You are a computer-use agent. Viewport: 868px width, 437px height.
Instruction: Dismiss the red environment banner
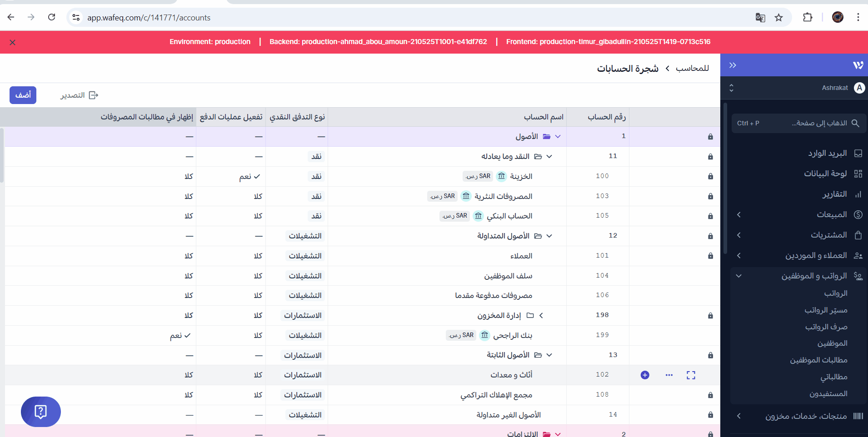(x=13, y=43)
